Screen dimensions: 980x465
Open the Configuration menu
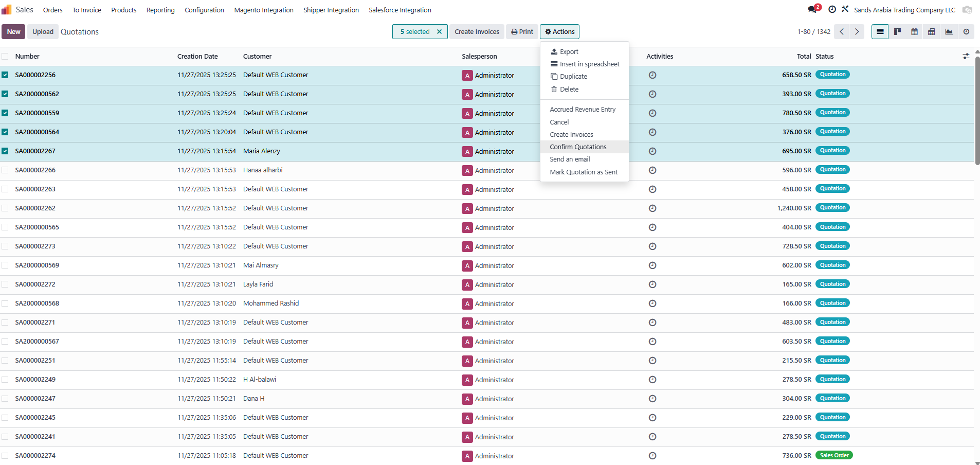204,10
